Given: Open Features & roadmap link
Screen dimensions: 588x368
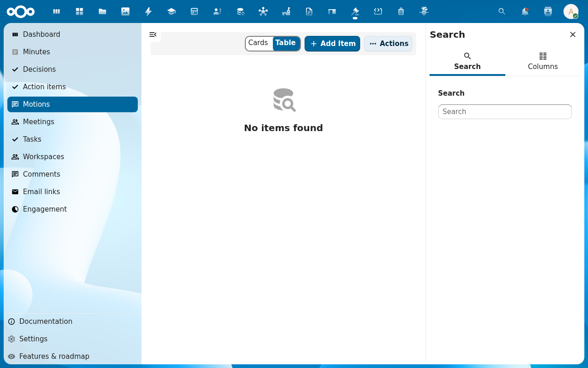Looking at the screenshot, I should pos(73,356).
